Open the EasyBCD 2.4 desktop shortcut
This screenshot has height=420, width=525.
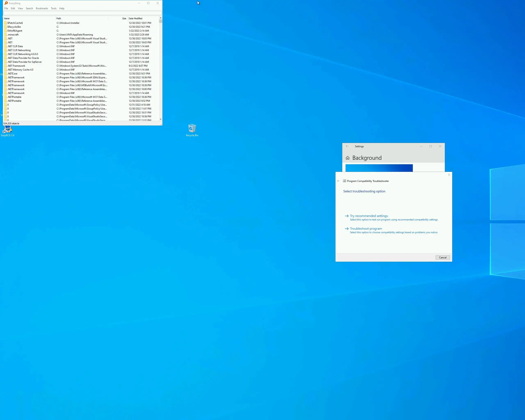[8, 130]
